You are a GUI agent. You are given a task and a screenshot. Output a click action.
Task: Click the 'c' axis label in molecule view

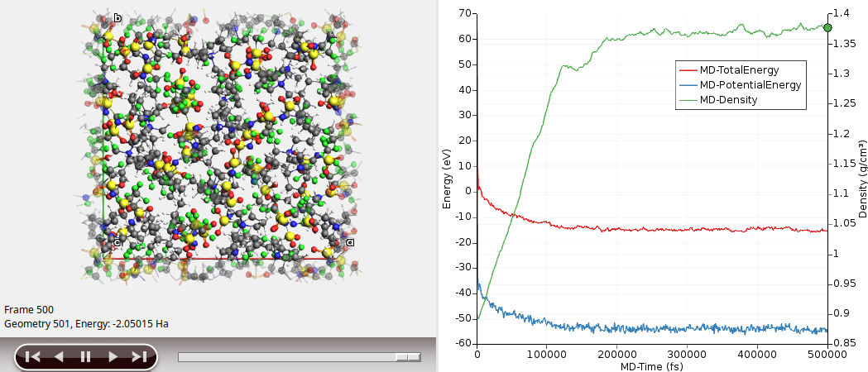pos(117,242)
